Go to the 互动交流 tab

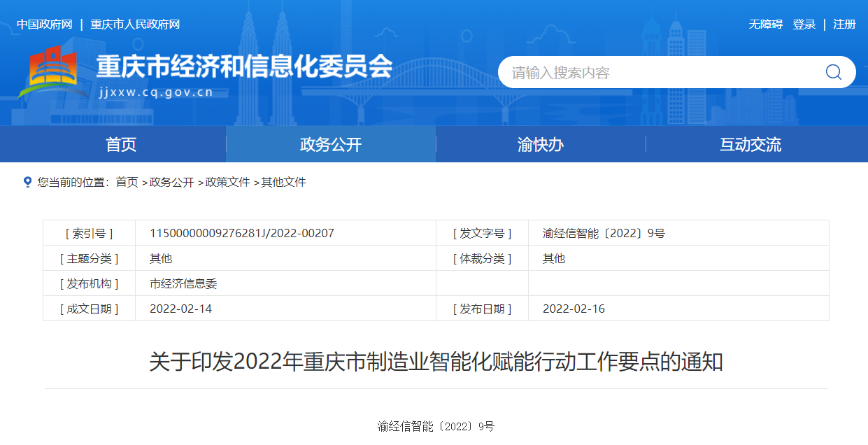(x=750, y=145)
